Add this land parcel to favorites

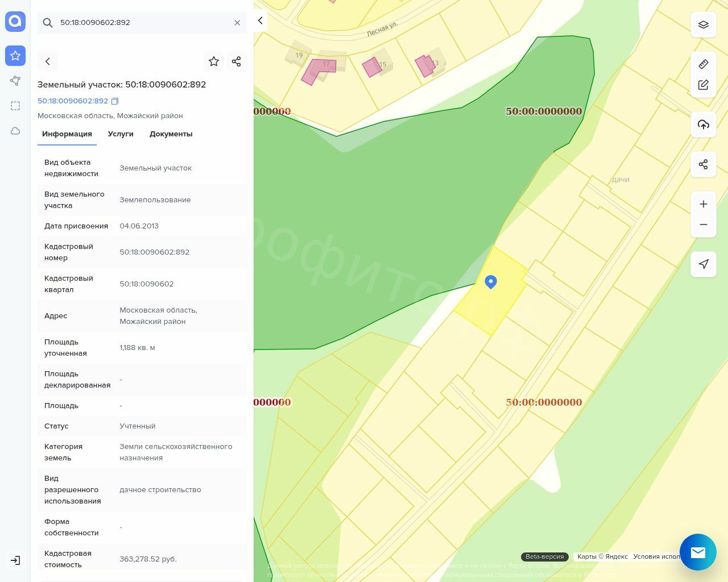[214, 61]
